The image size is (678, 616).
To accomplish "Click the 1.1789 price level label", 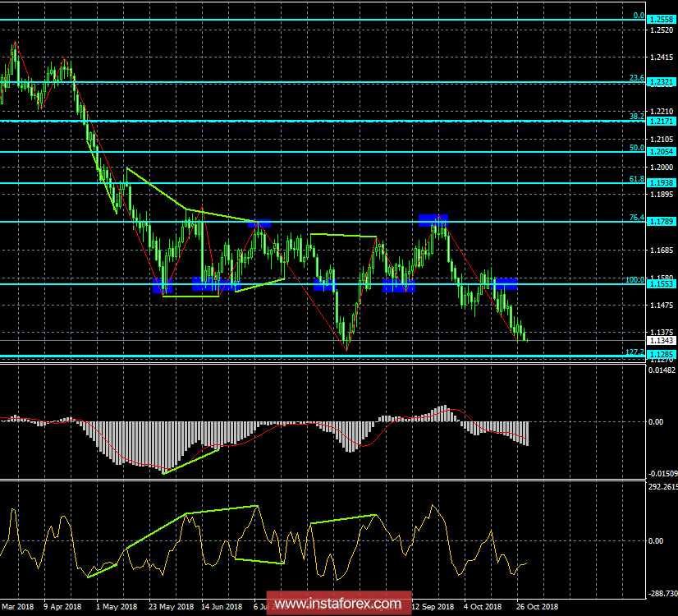I will pyautogui.click(x=662, y=222).
